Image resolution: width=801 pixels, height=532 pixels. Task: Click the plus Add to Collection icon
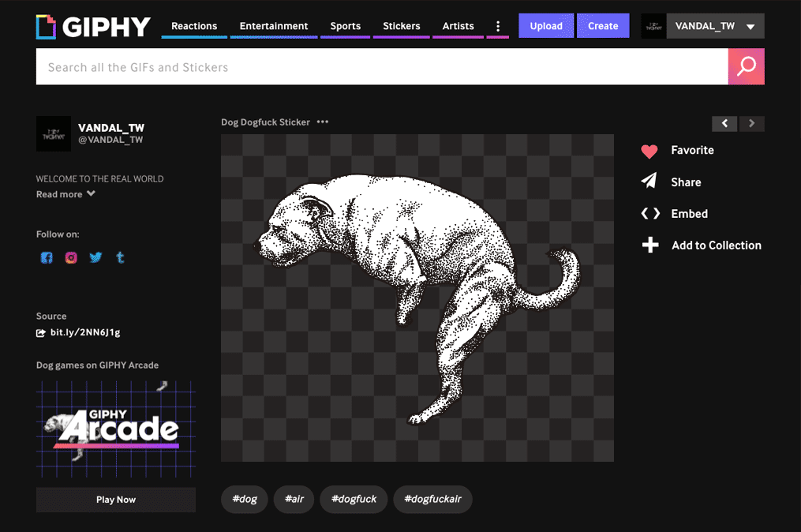pos(649,245)
